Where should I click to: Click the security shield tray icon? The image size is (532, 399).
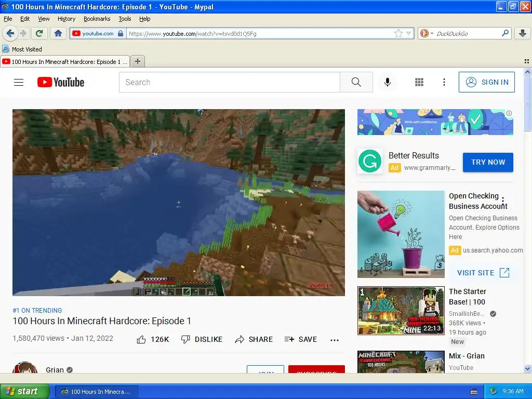[x=494, y=392]
